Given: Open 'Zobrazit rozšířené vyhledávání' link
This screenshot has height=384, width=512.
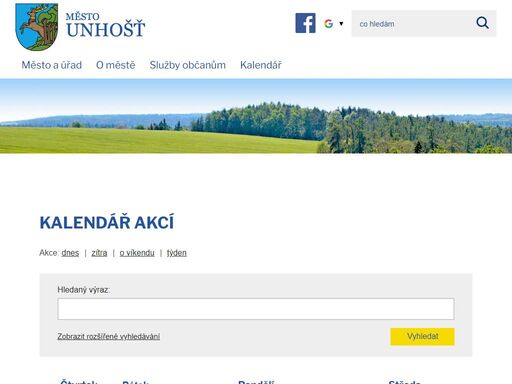Looking at the screenshot, I should [x=109, y=337].
